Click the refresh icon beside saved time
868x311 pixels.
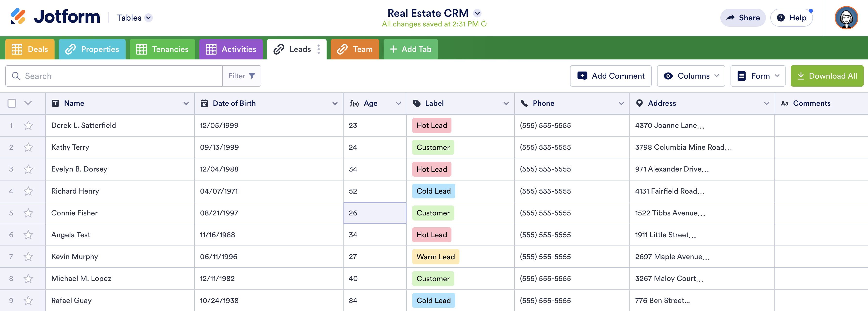484,24
